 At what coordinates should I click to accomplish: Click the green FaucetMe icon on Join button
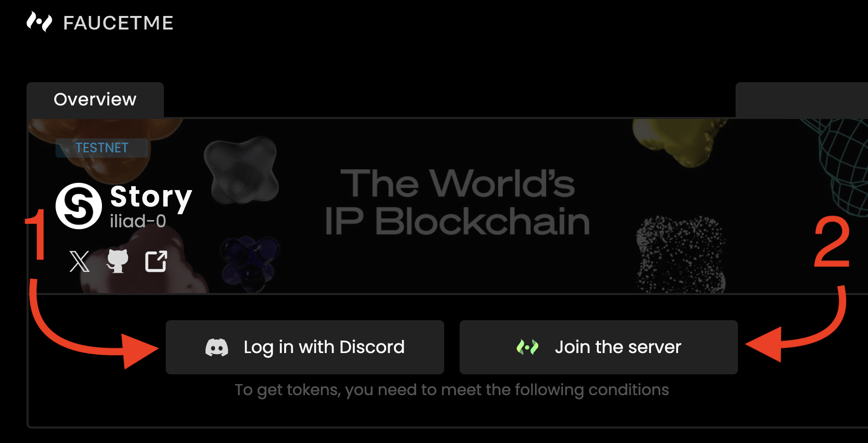click(x=527, y=347)
